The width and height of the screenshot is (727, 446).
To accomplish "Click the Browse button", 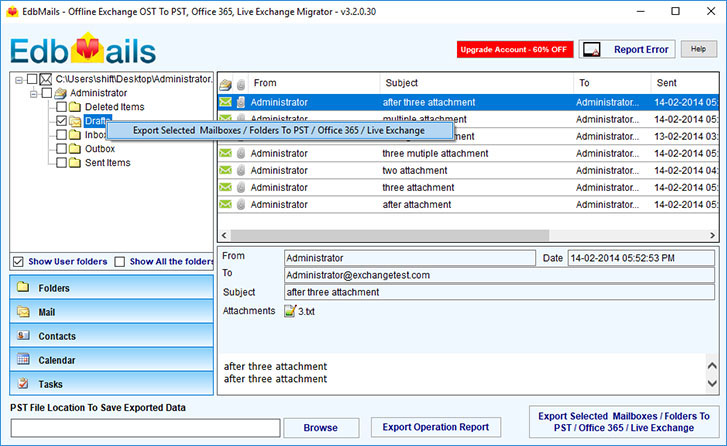I will 321,427.
